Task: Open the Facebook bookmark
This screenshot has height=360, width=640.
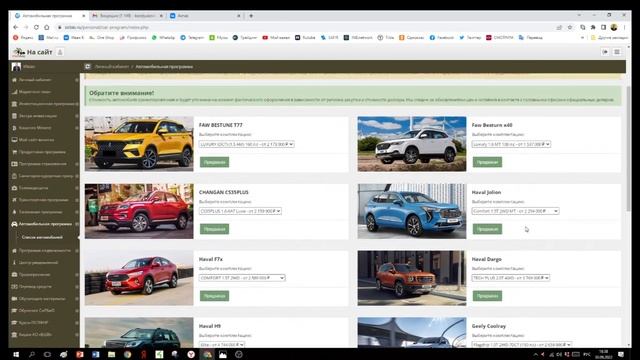Action: pyautogui.click(x=442, y=38)
